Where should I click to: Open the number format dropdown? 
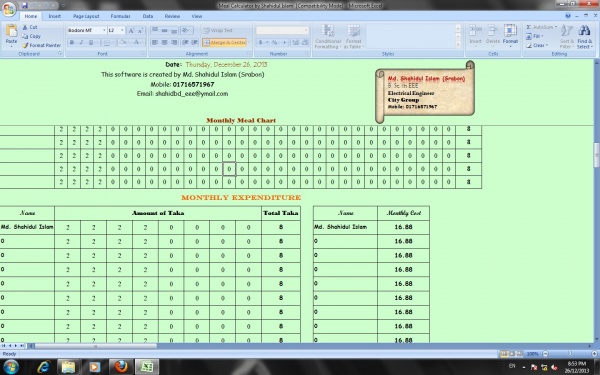306,30
